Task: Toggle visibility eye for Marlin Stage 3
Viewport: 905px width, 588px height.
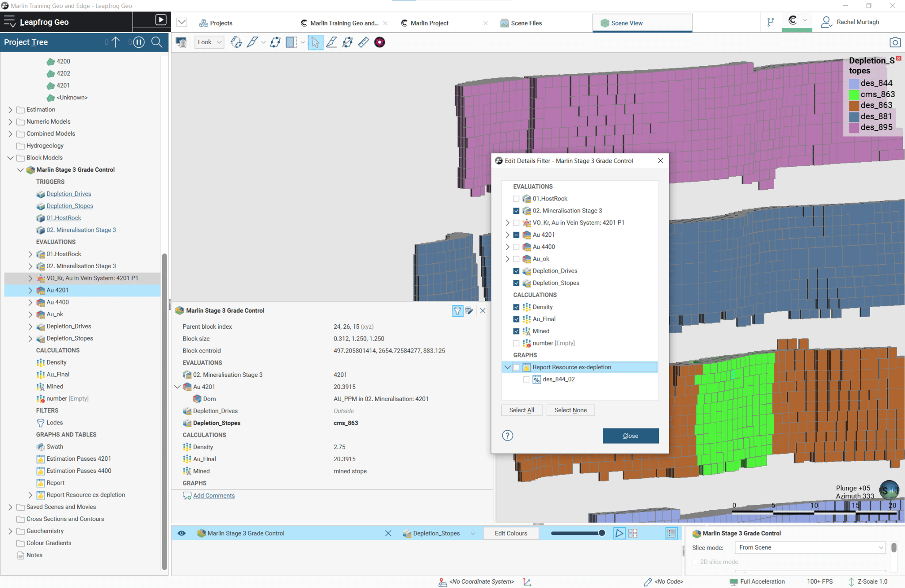Action: 182,533
